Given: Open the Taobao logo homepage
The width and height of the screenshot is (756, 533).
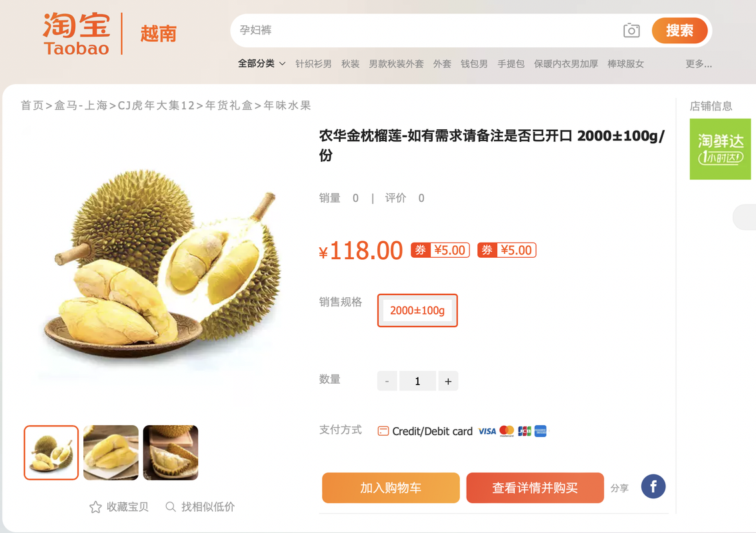Looking at the screenshot, I should [77, 34].
